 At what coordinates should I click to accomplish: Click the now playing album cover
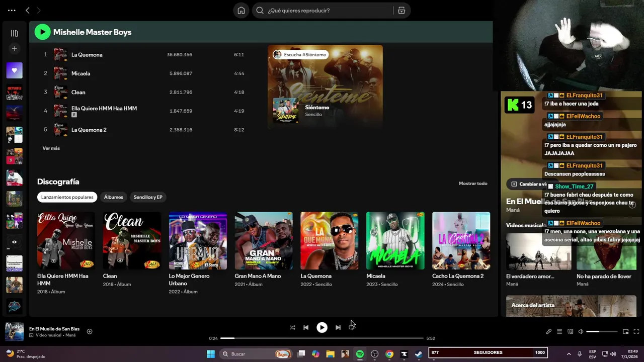coord(14,331)
